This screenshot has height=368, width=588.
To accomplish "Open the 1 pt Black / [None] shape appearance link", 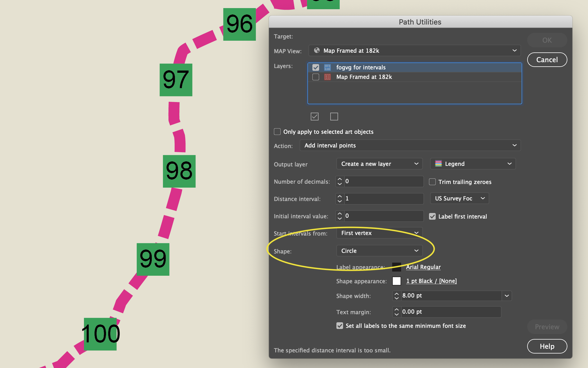I will point(432,281).
